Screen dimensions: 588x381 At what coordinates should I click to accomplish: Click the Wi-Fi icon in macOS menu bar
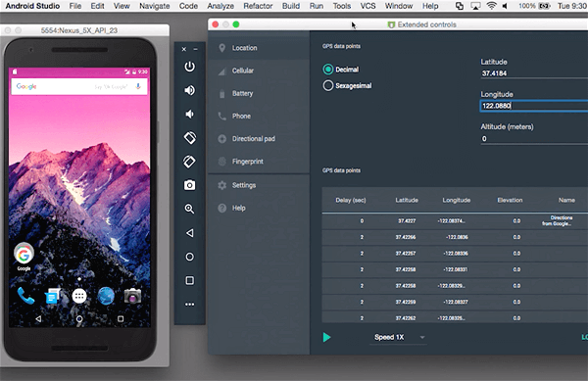point(491,6)
